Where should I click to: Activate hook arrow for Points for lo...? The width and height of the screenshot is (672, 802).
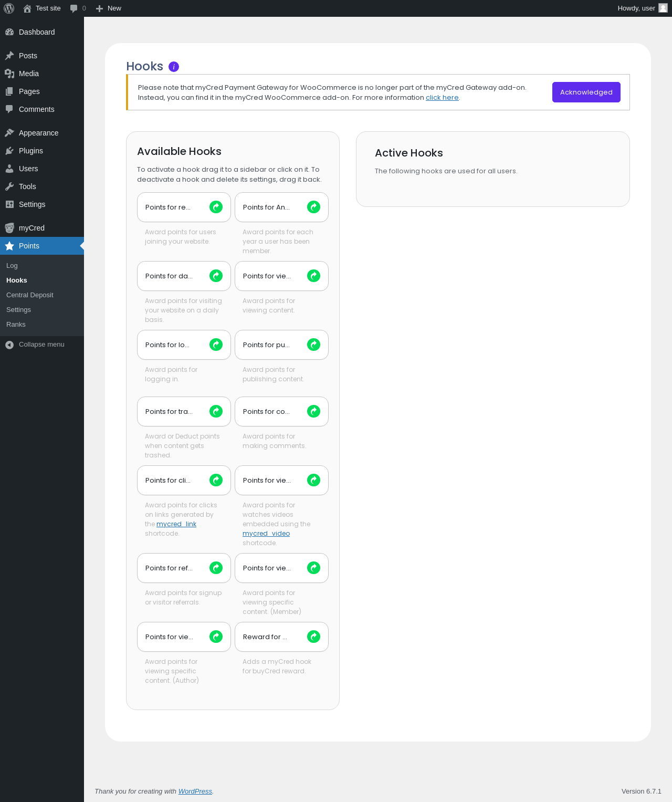pos(216,345)
